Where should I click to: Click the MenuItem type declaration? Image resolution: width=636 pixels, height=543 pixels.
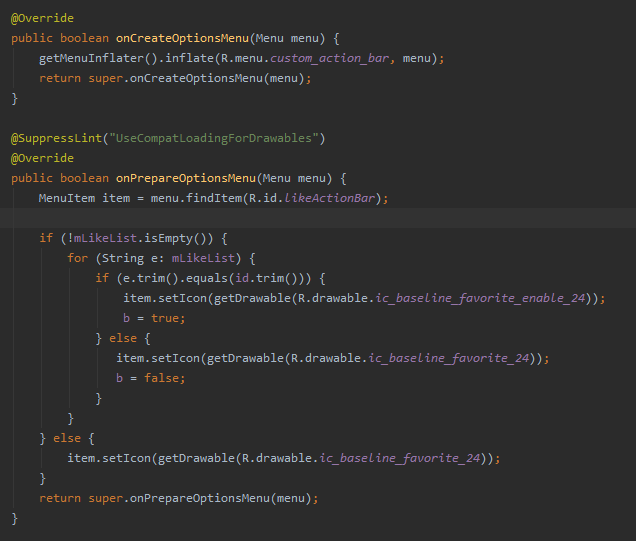click(x=67, y=198)
